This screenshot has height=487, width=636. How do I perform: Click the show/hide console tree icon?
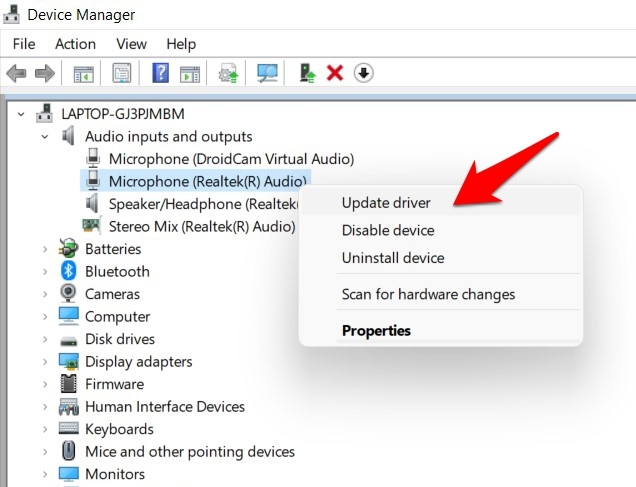click(x=83, y=73)
